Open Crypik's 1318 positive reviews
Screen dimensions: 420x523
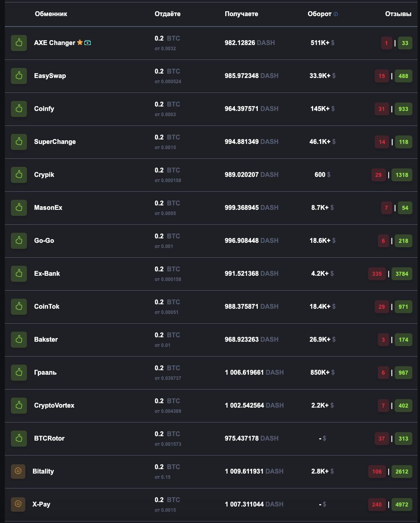click(402, 175)
